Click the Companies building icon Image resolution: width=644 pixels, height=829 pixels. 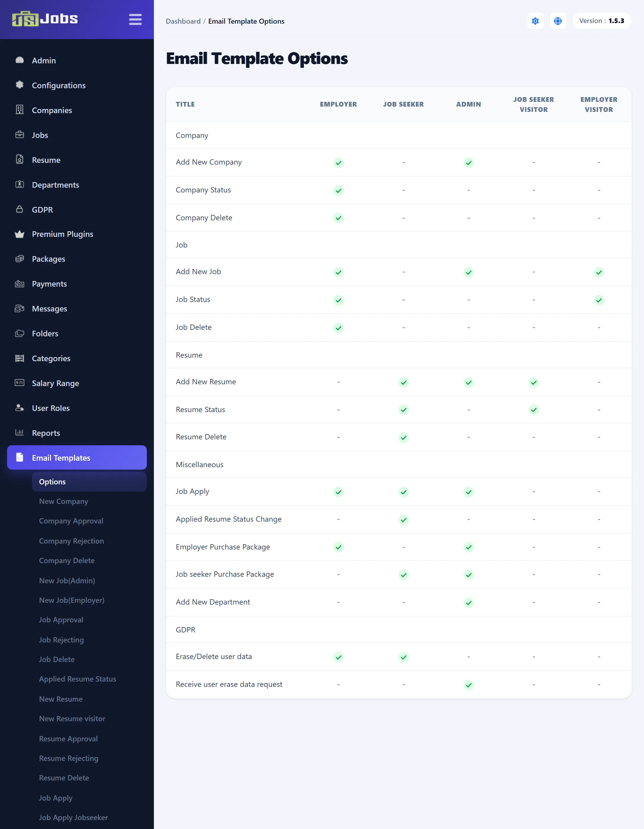click(x=19, y=110)
